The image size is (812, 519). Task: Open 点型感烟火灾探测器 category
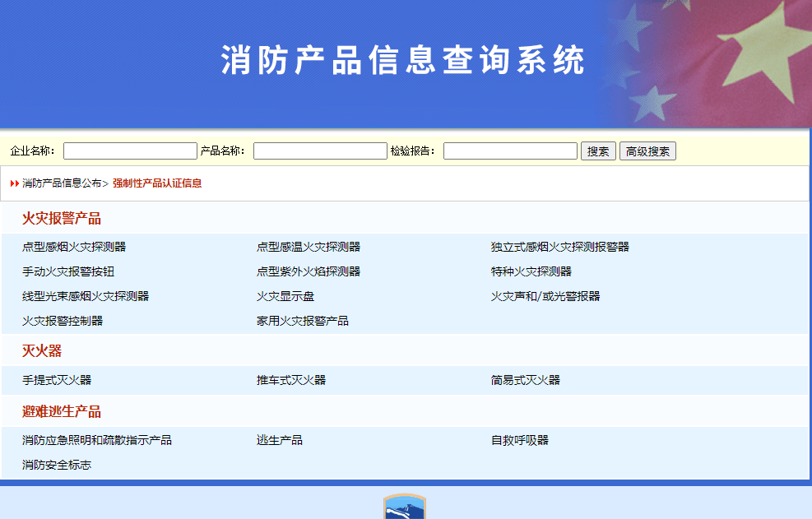[74, 247]
